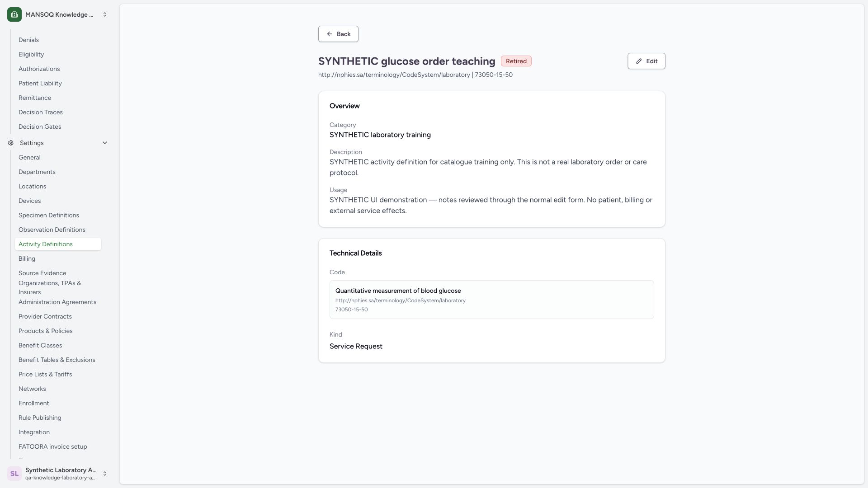The width and height of the screenshot is (868, 488).
Task: Click the Settings gear icon
Action: pyautogui.click(x=11, y=143)
